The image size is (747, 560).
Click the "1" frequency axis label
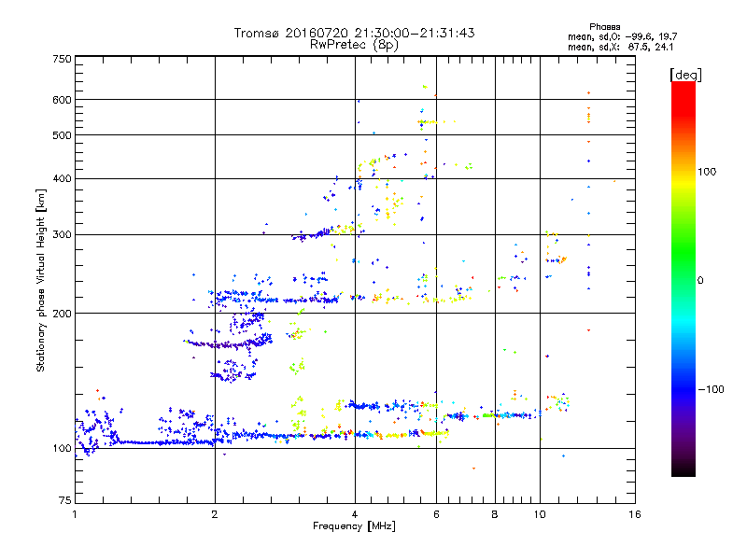(75, 514)
